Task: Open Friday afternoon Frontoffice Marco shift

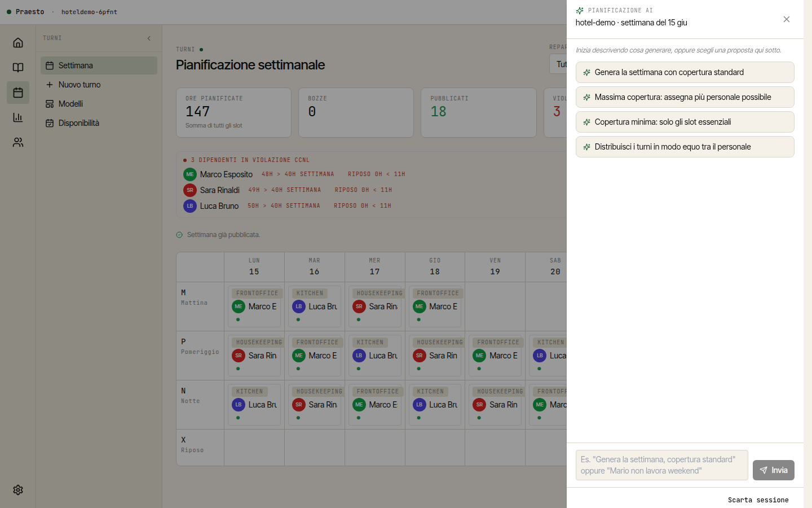Action: pos(495,356)
